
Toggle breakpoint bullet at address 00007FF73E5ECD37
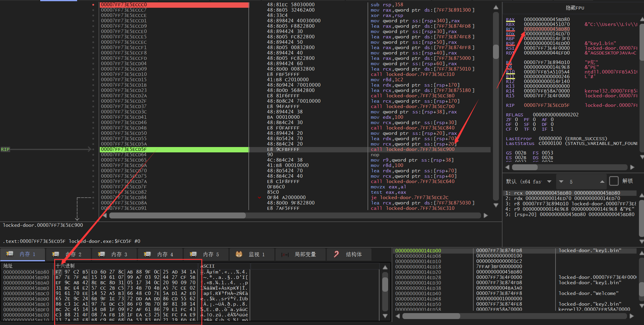(x=93, y=107)
